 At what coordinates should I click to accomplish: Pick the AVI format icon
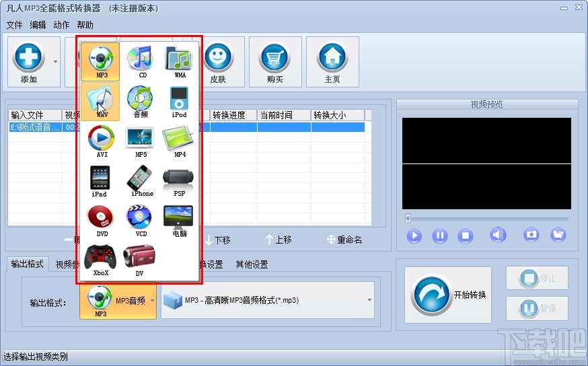click(x=101, y=141)
